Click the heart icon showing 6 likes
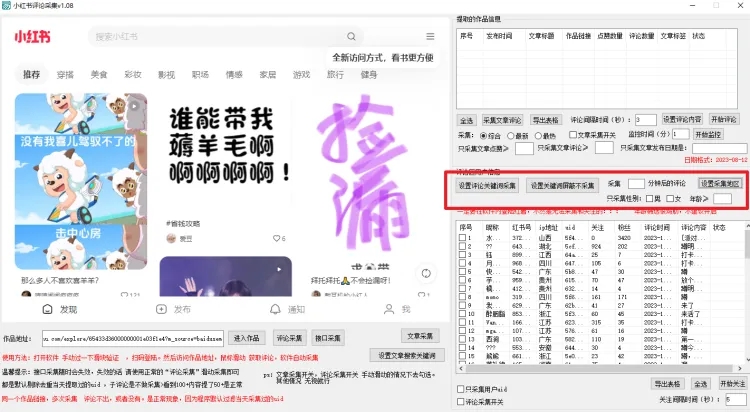The height and width of the screenshot is (412, 750). pyautogui.click(x=276, y=238)
